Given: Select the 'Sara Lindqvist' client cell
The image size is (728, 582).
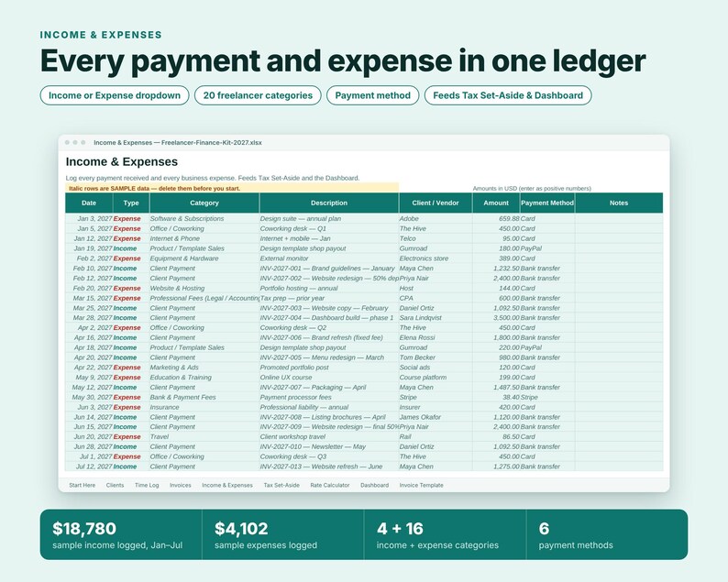Looking at the screenshot, I should click(436, 318).
